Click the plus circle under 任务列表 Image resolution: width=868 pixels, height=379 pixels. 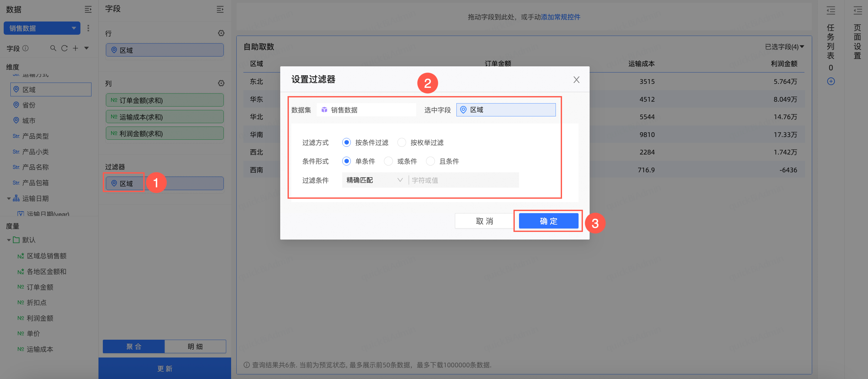[x=831, y=81]
